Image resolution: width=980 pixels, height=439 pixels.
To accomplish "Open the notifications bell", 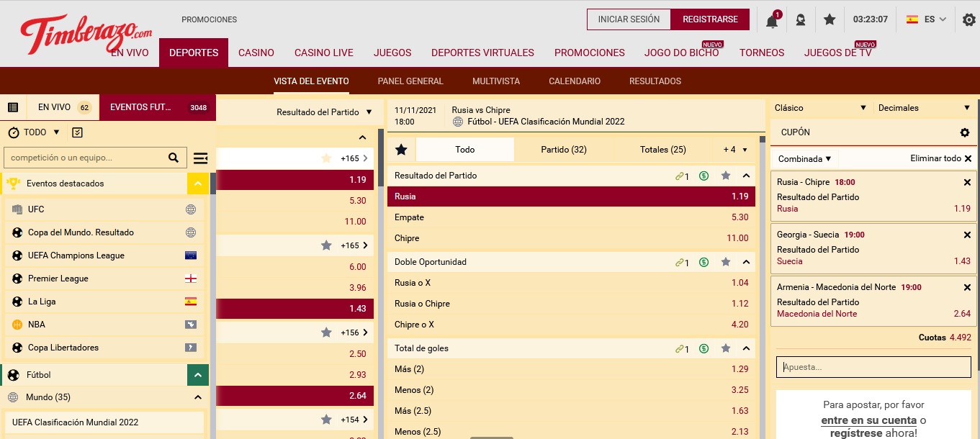I will [772, 20].
